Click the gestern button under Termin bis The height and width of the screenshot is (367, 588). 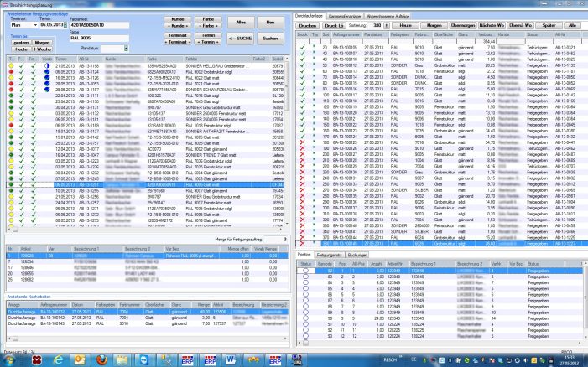pos(21,43)
